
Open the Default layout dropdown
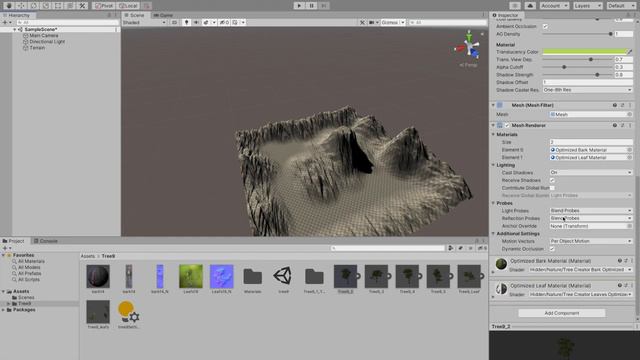[621, 6]
